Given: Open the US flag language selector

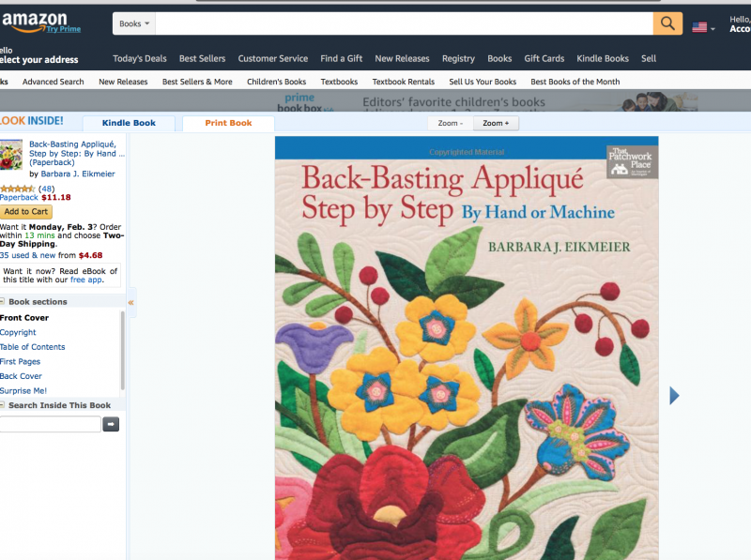Looking at the screenshot, I should (x=703, y=27).
